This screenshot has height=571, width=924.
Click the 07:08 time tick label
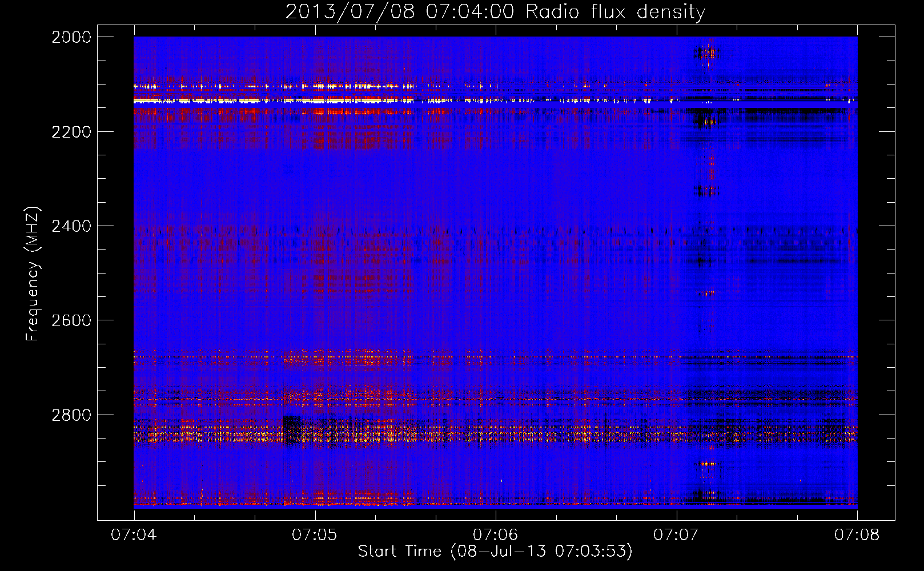857,535
